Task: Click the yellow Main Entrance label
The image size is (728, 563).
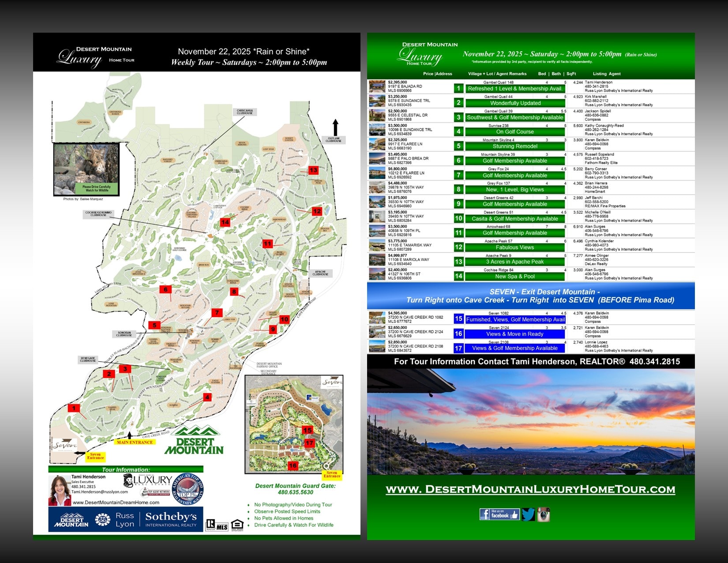Action: (x=135, y=442)
